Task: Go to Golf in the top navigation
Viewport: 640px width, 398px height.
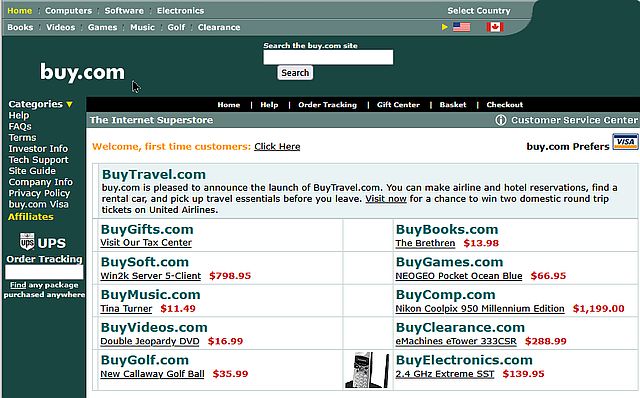Action: coord(176,27)
